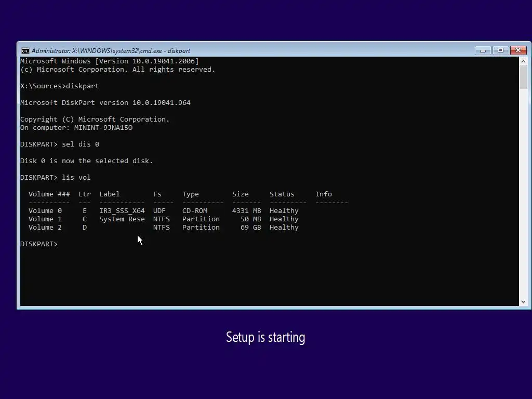Click the scrollbar up arrow
The height and width of the screenshot is (399, 532).
pyautogui.click(x=523, y=61)
